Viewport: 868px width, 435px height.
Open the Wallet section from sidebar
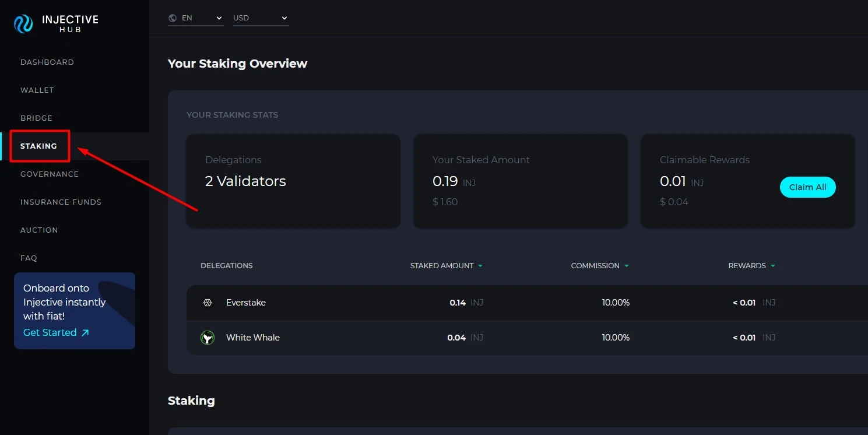(37, 90)
